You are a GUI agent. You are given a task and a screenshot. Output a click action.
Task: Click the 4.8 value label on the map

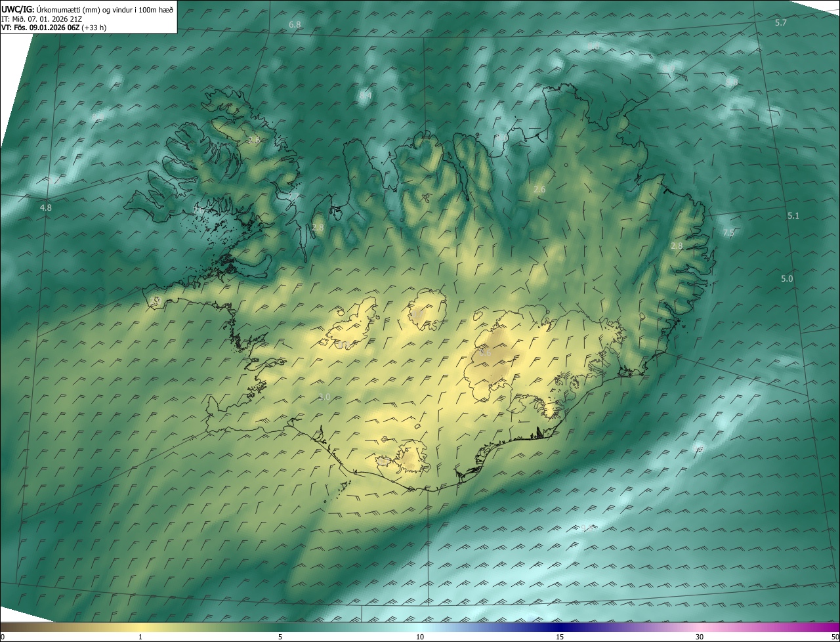tap(46, 207)
